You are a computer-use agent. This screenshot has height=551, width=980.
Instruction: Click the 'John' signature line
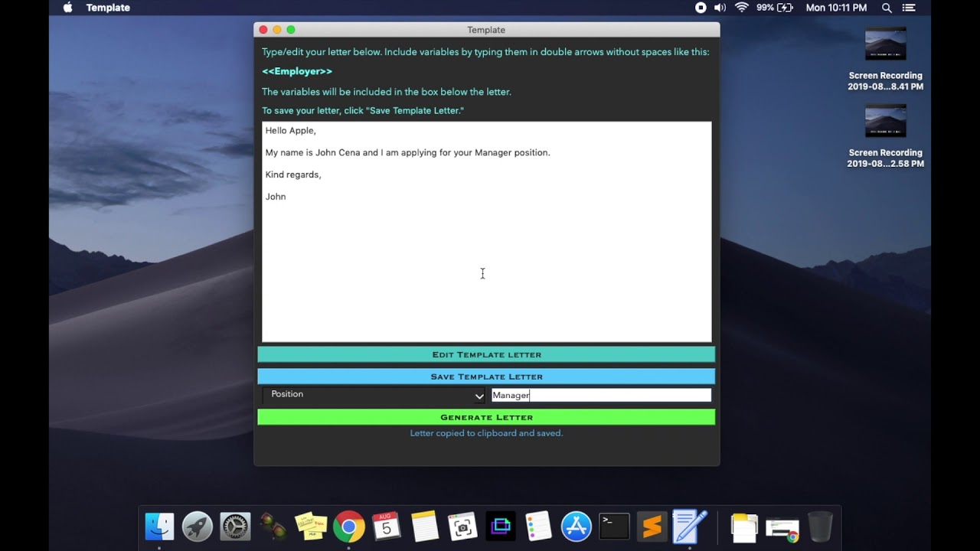tap(276, 197)
